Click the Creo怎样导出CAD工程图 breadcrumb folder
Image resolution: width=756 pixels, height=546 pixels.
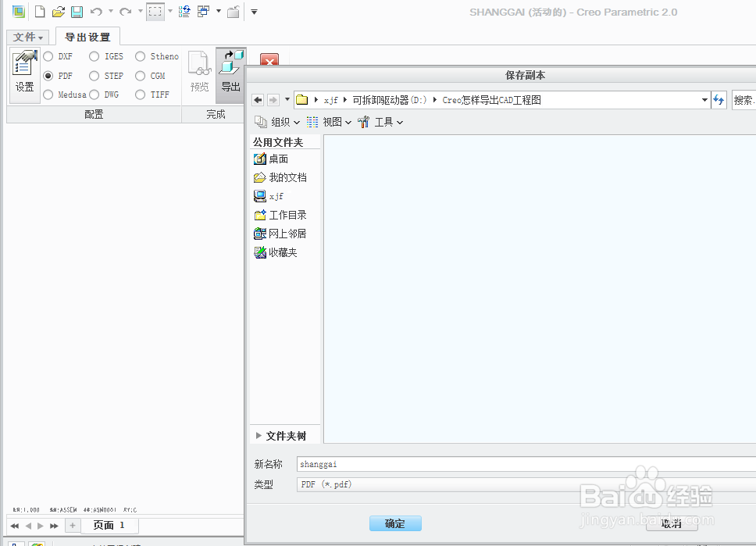click(x=491, y=100)
